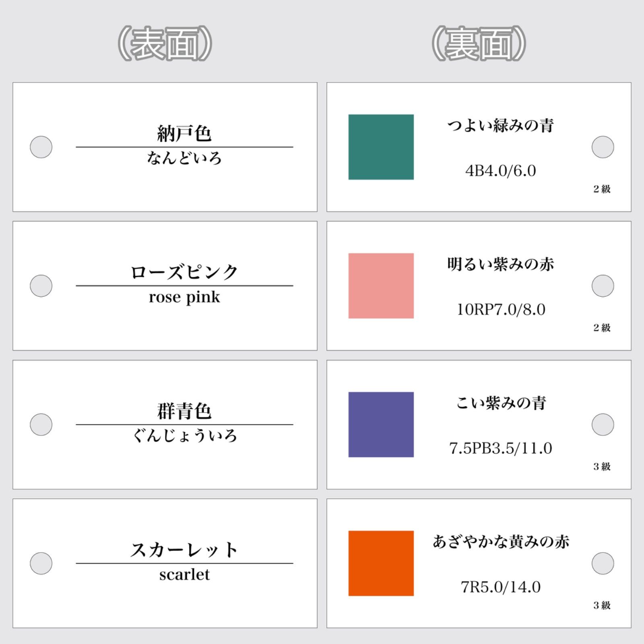
Task: Click ring hole beside 10RP7.0/8.0 card
Action: (x=603, y=286)
